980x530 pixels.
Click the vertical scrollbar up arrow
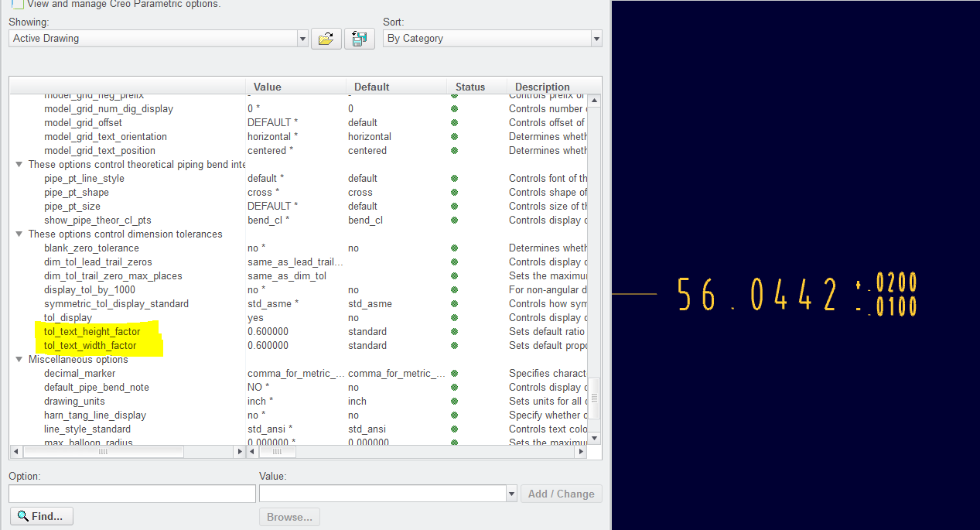point(594,101)
